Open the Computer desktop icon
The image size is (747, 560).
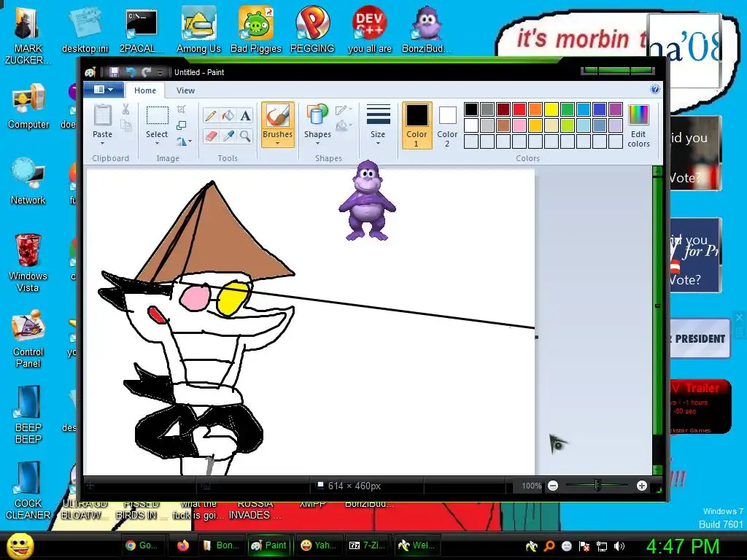[28, 106]
